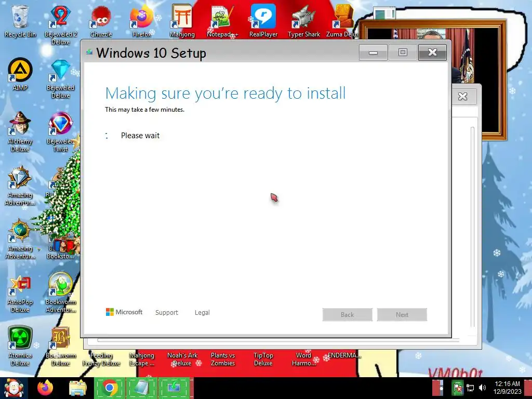Image resolution: width=532 pixels, height=399 pixels.
Task: Launch Bejeweled 2 Deluxe shortcut
Action: click(x=60, y=24)
